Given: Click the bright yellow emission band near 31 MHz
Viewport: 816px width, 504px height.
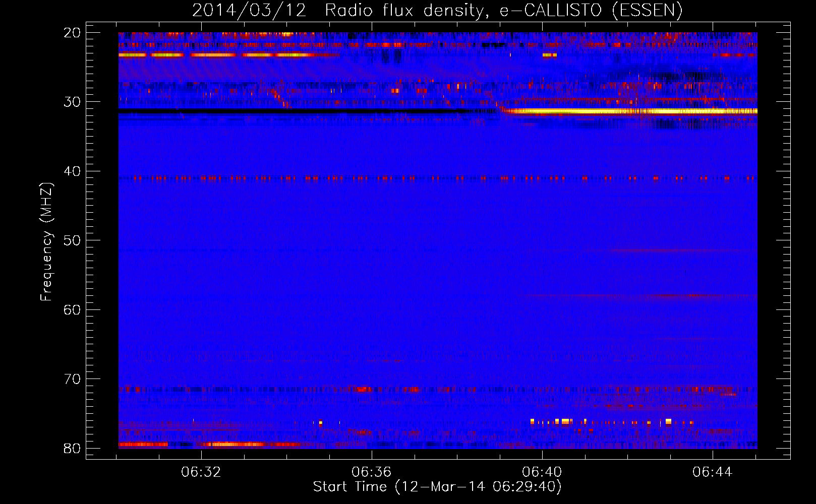Looking at the screenshot, I should 630,111.
